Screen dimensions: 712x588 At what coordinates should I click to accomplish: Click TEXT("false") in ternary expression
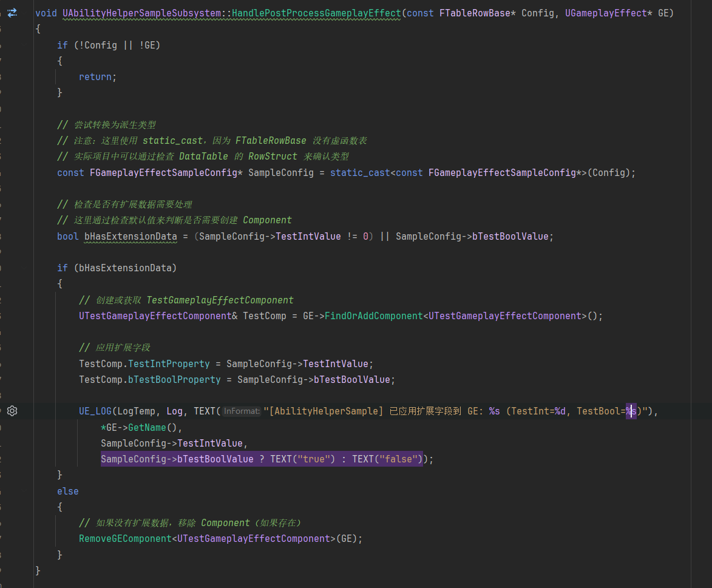pos(387,459)
